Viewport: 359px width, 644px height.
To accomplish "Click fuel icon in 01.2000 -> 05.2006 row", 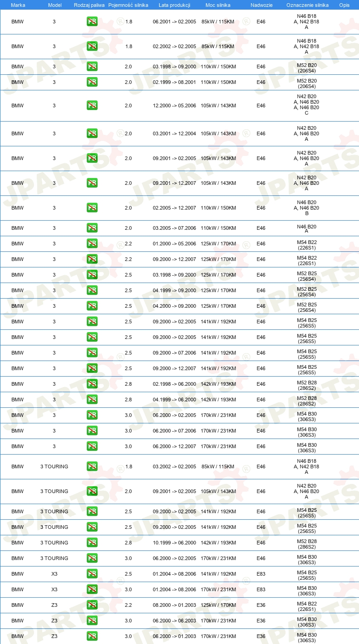I will coord(92,244).
